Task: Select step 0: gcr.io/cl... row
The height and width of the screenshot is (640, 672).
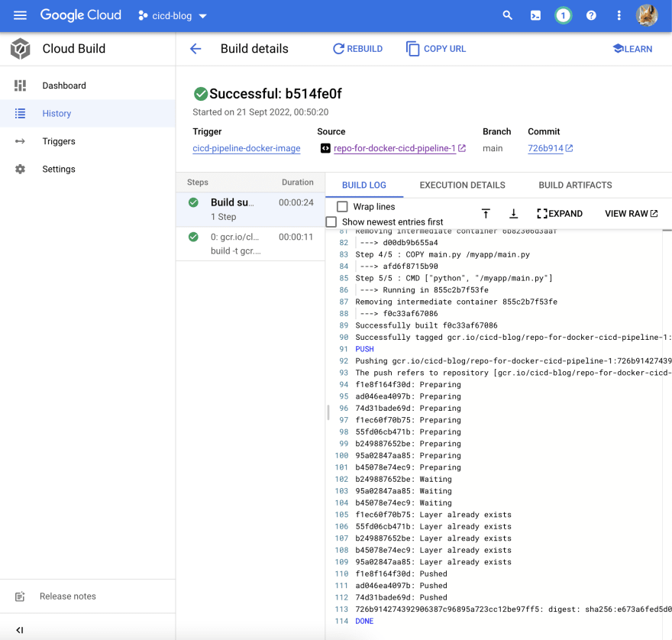Action: click(250, 244)
